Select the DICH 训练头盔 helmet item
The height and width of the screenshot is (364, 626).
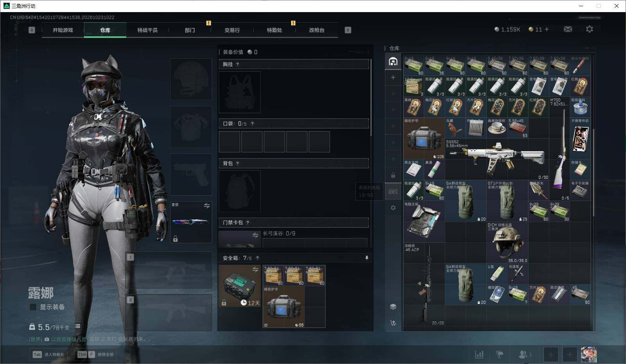507,243
